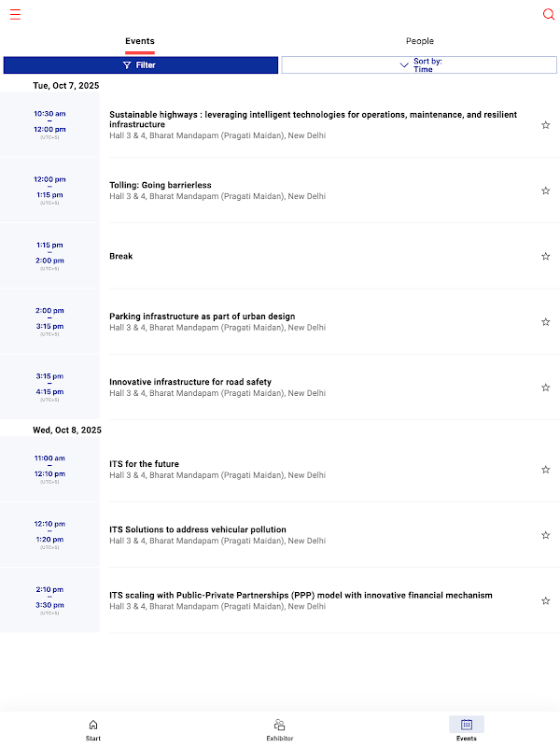560x747 pixels.
Task: Open the hamburger menu
Action: pyautogui.click(x=15, y=14)
